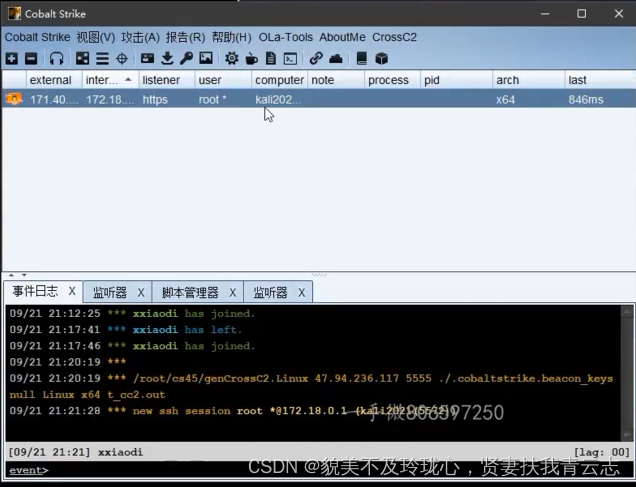Click the event log vertical scrollbar
636x487 pixels.
(x=627, y=373)
